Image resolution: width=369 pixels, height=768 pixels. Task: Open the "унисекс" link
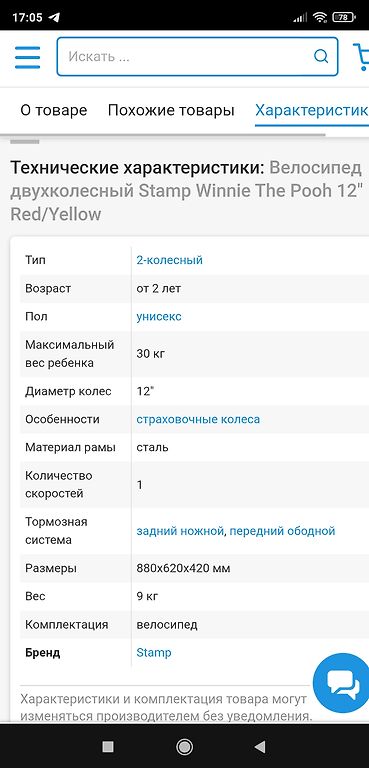click(159, 316)
